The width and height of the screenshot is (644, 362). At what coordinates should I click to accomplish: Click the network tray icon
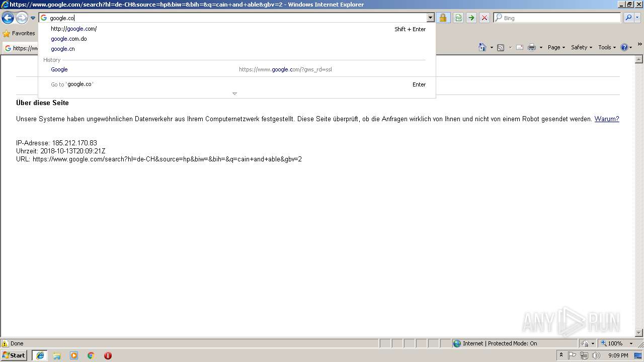[584, 355]
